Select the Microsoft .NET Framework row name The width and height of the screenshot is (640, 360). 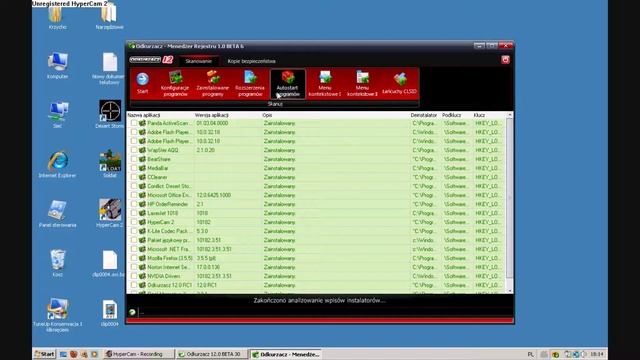point(169,249)
